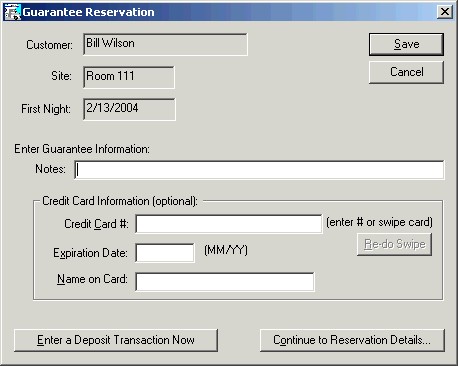This screenshot has height=366, width=458.
Task: Click into the Credit Card # field
Action: (229, 224)
